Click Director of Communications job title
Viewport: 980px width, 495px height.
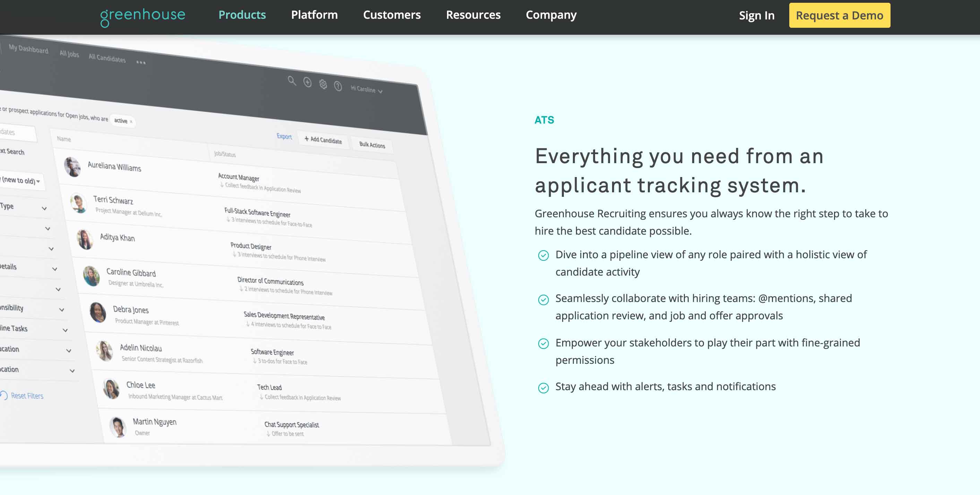click(x=270, y=281)
